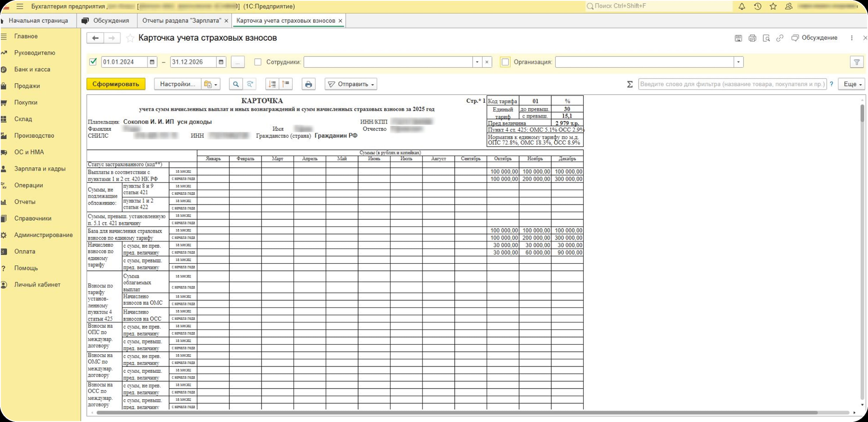This screenshot has height=422, width=868.
Task: Expand the Сотрудники dropdown list
Action: tap(477, 62)
